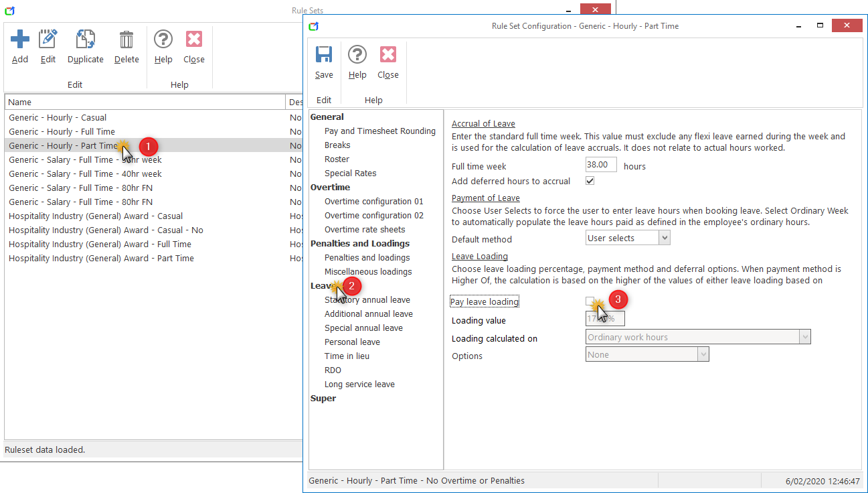Select the bold Overtime category heading
The height and width of the screenshot is (493, 868).
(x=331, y=187)
